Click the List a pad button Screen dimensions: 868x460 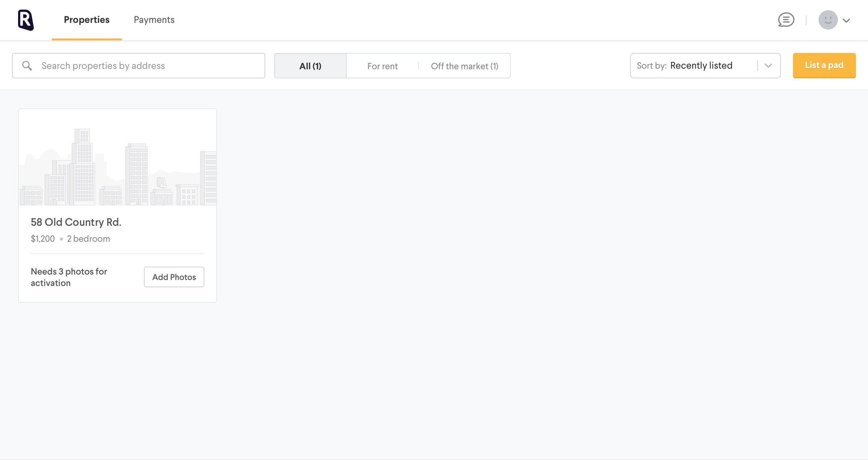tap(824, 65)
